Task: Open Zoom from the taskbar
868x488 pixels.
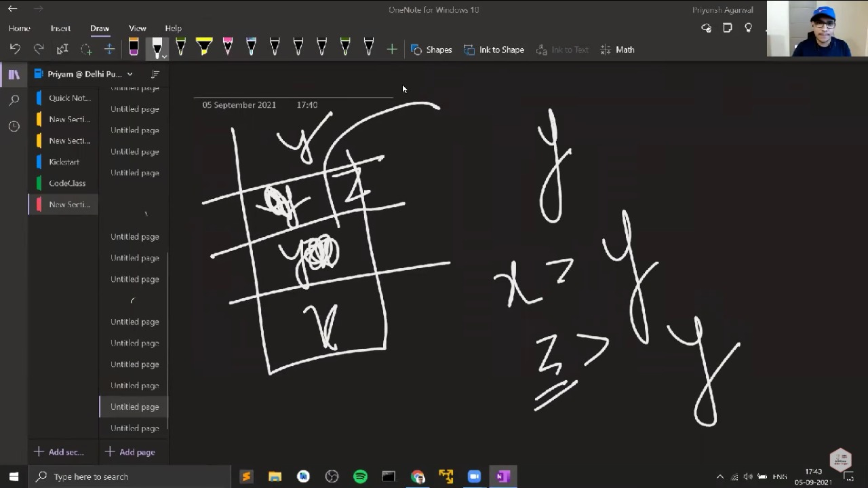Action: point(474,476)
